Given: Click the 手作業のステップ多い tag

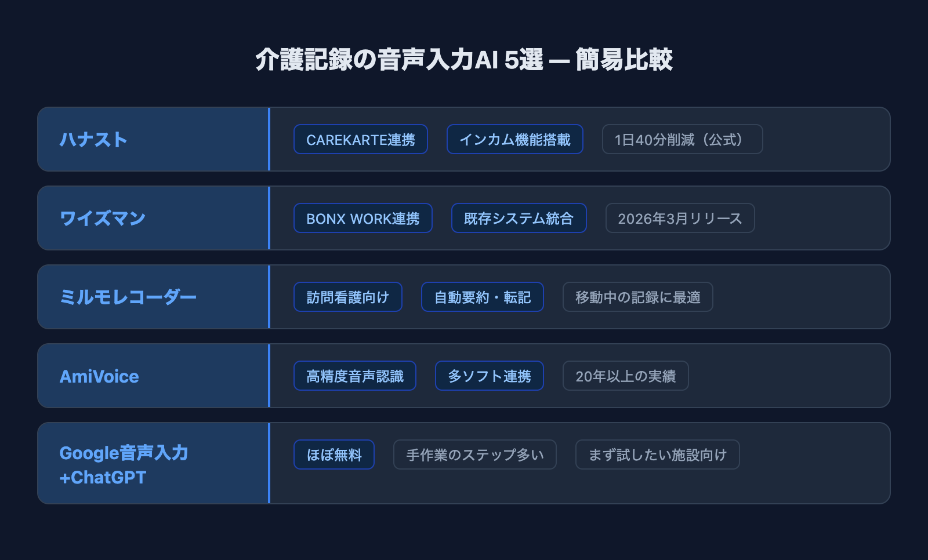Looking at the screenshot, I should click(x=474, y=455).
